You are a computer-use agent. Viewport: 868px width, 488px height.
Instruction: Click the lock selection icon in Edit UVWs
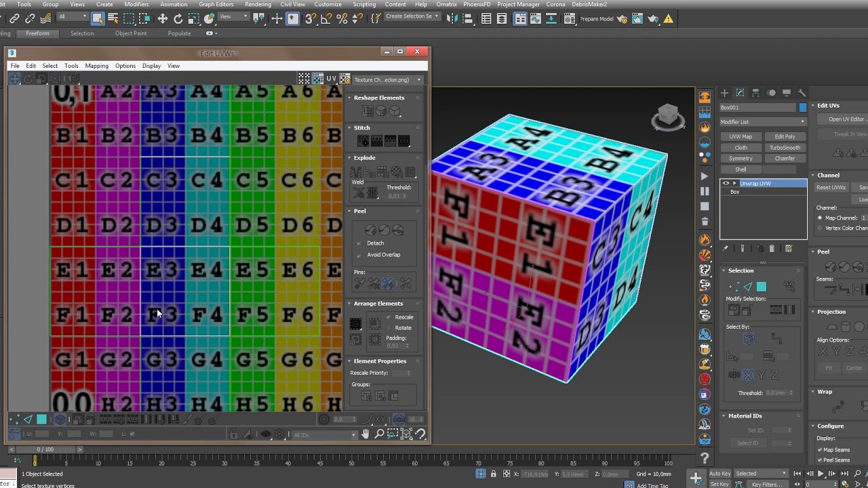(x=233, y=434)
